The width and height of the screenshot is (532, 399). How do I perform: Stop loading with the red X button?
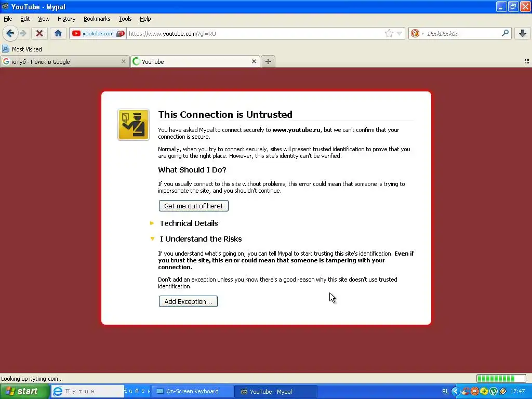pos(39,33)
